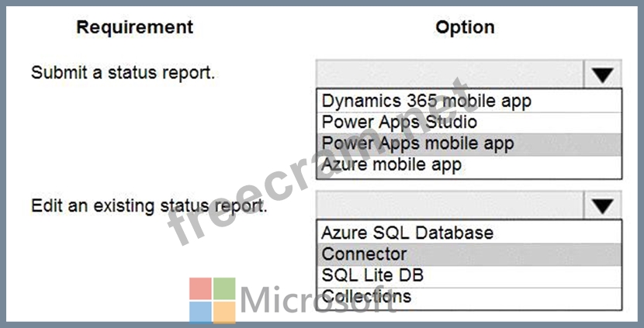Click the Submit a status report label
The image size is (644, 328).
(x=123, y=74)
